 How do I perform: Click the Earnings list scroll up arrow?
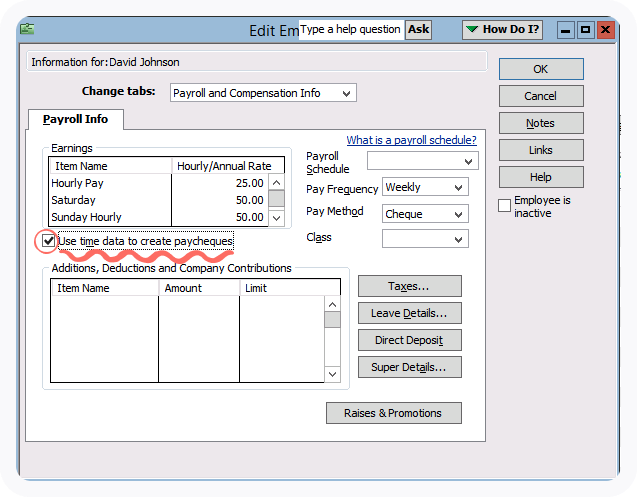coord(277,182)
